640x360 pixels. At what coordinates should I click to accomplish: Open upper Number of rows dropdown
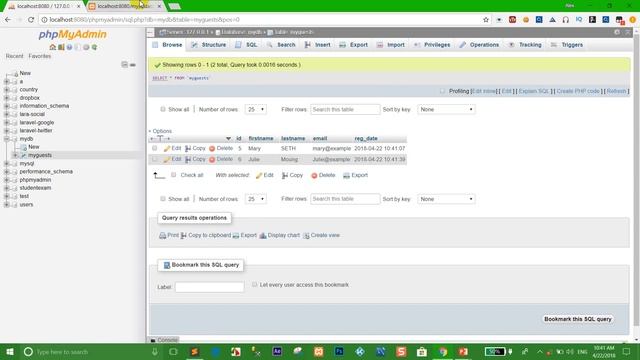[256, 109]
